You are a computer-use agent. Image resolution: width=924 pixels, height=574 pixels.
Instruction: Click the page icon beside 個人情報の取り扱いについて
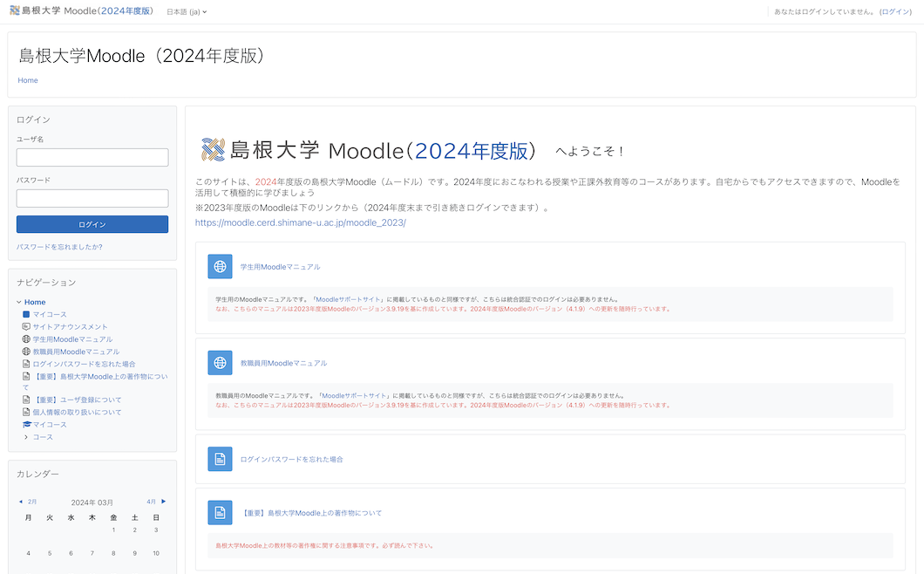26,412
